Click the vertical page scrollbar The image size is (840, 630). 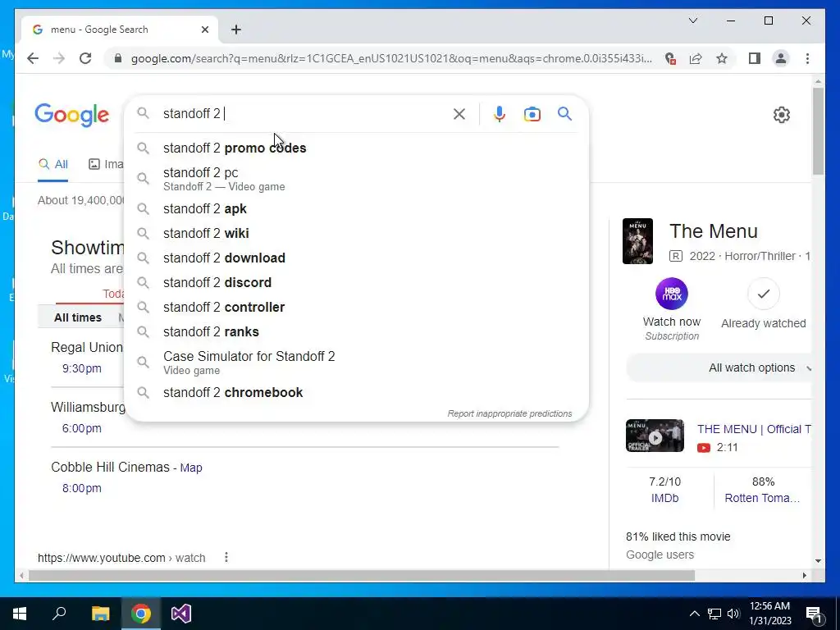point(818,131)
